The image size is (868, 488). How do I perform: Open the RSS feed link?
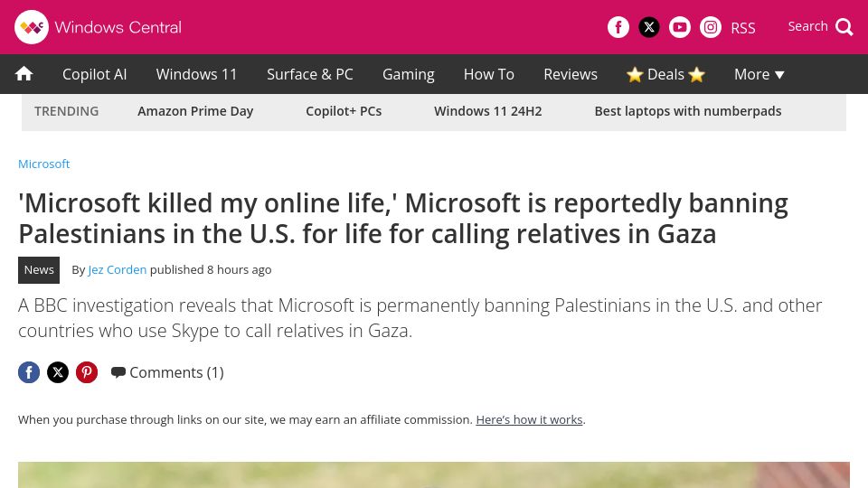tap(743, 28)
